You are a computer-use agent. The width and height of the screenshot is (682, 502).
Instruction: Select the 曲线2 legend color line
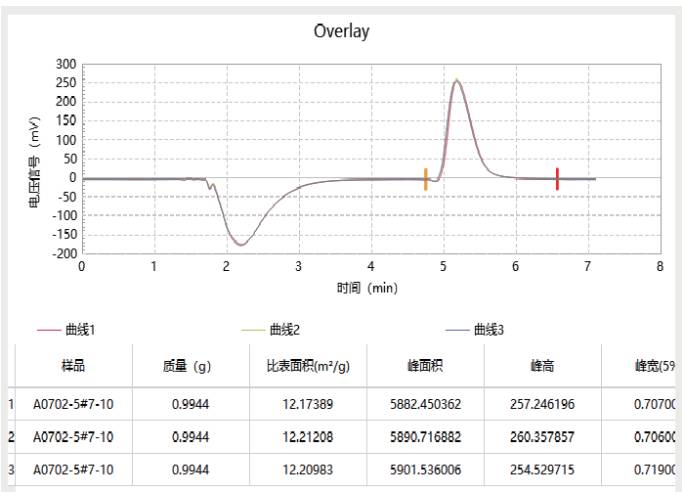pyautogui.click(x=253, y=330)
